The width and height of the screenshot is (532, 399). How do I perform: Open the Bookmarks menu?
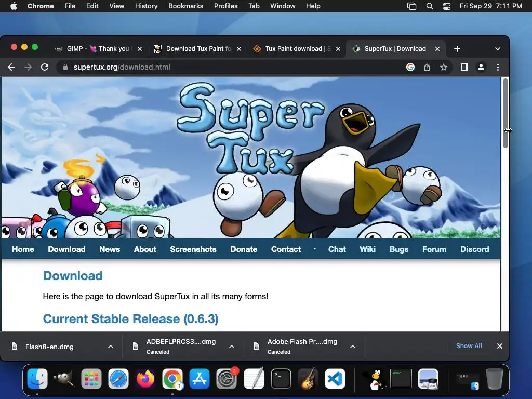(x=185, y=6)
